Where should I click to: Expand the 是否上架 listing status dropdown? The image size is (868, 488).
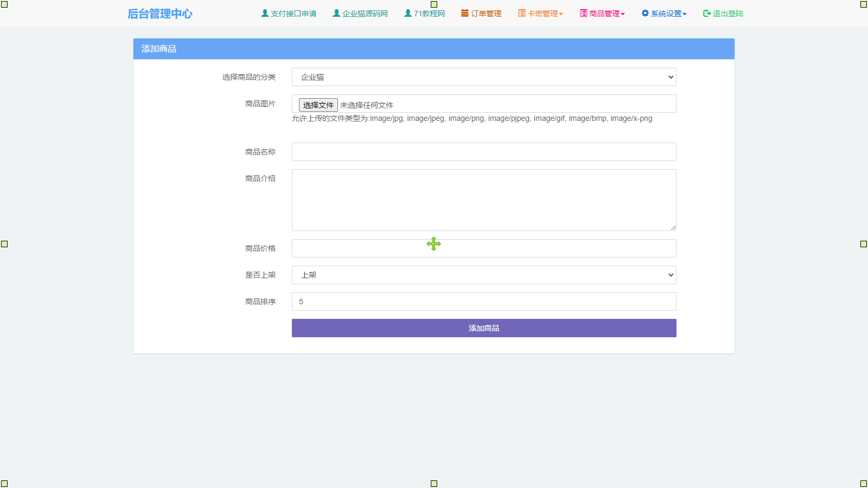484,275
